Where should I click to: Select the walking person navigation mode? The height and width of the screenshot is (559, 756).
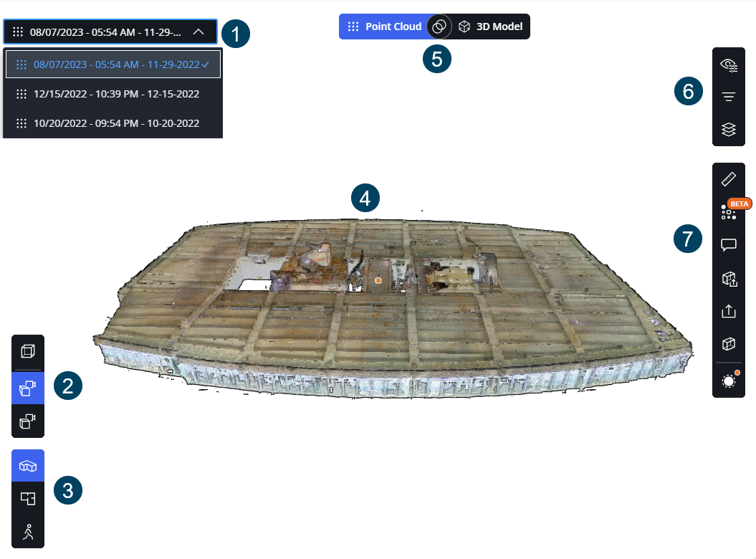tap(28, 532)
